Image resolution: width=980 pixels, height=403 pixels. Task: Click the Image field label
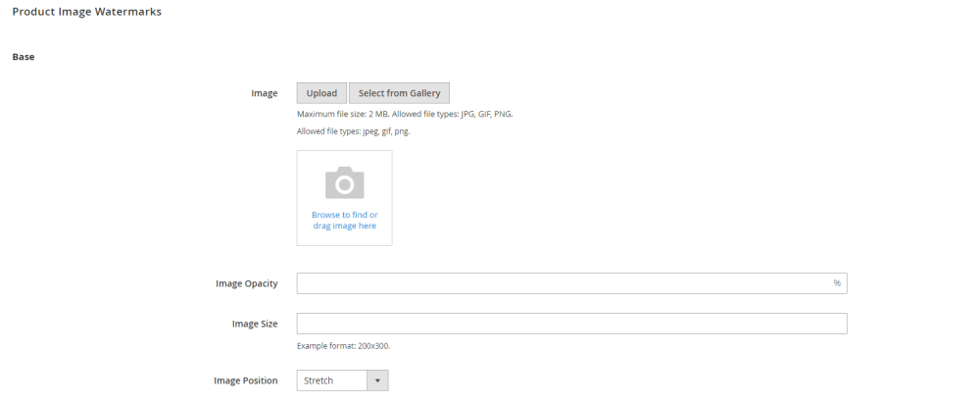pos(265,93)
